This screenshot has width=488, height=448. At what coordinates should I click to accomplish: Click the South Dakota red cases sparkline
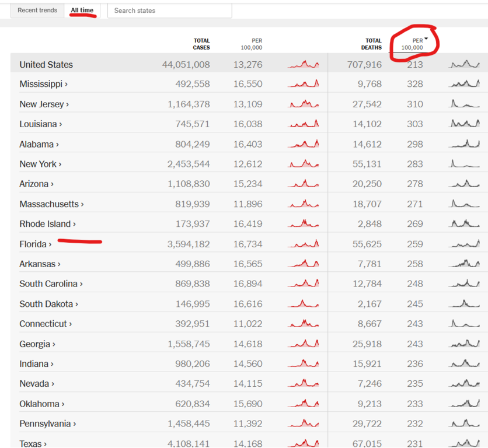click(304, 304)
